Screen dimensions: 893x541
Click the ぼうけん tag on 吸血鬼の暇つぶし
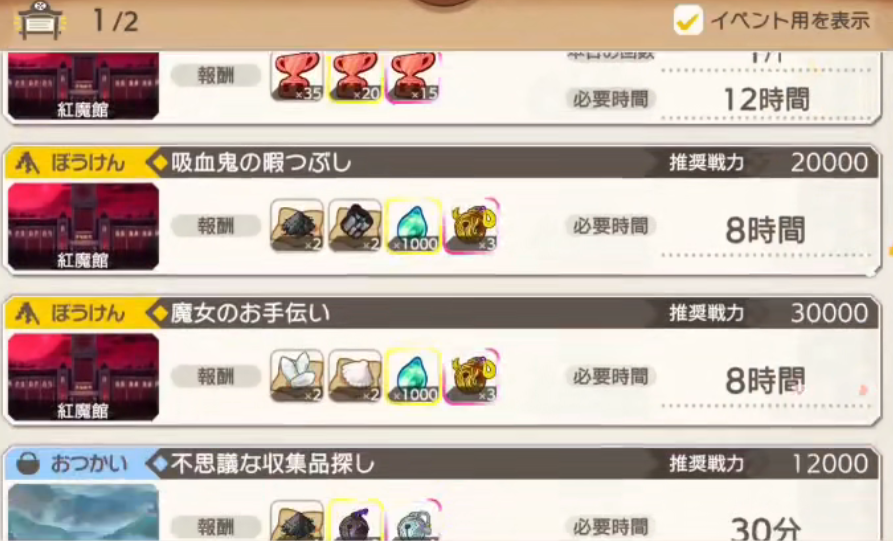point(71,163)
